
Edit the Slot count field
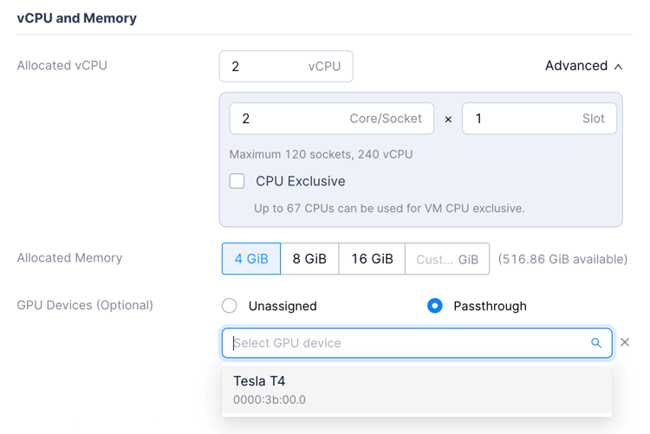click(x=539, y=119)
